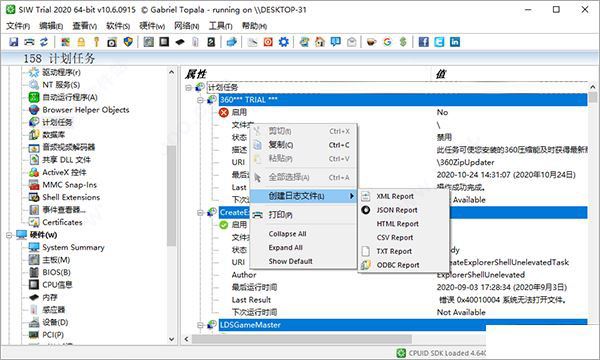Click the Google G toolbar icon
The image size is (600, 360).
(387, 42)
